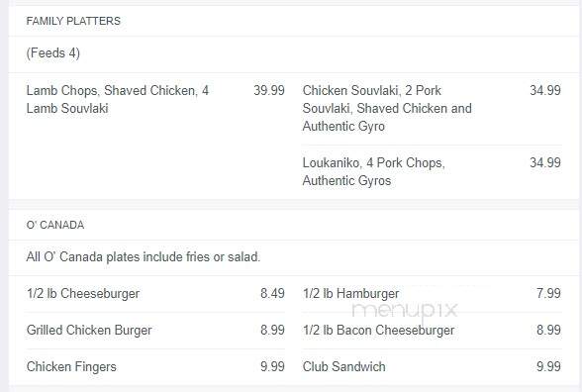Click the 7.99 Hamburger price
The image size is (582, 392).
(x=548, y=294)
